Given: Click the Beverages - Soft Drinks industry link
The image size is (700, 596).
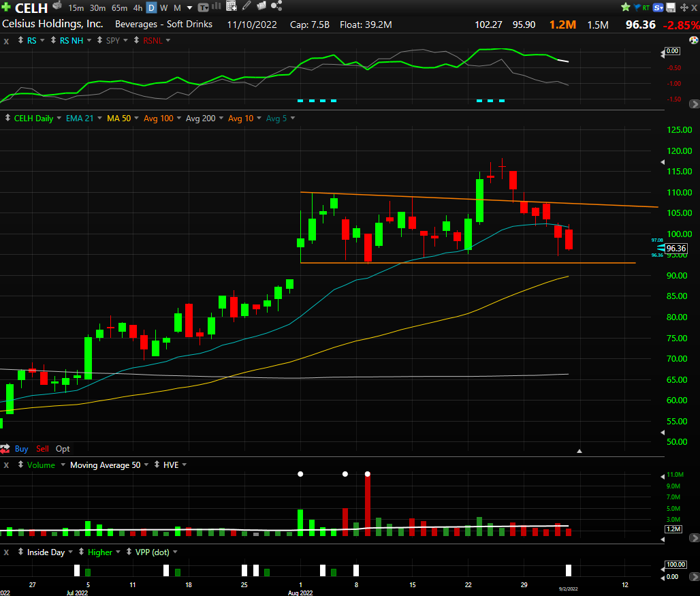Looking at the screenshot, I should point(164,24).
